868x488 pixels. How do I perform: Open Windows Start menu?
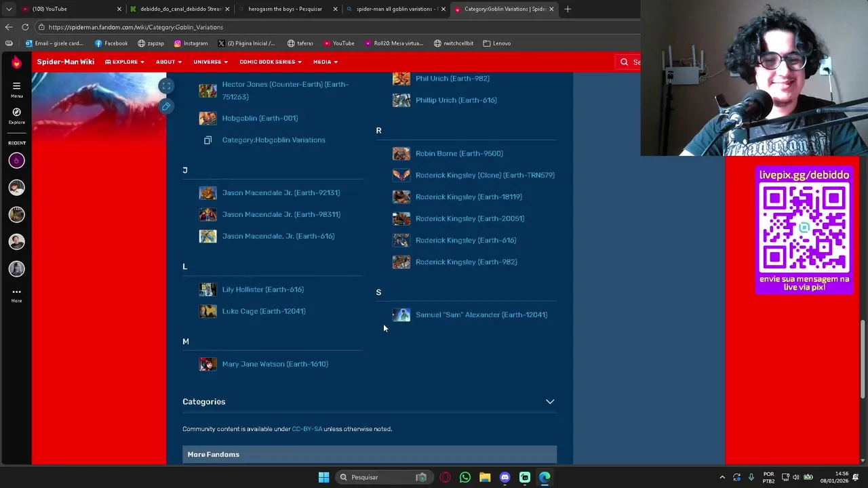(323, 477)
